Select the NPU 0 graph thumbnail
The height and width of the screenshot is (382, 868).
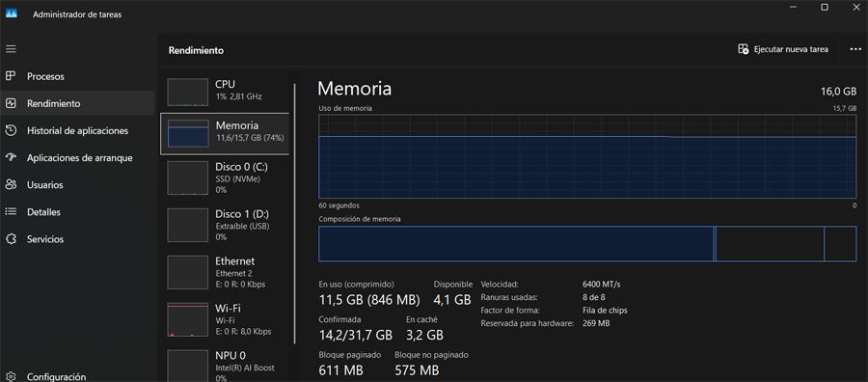[188, 366]
